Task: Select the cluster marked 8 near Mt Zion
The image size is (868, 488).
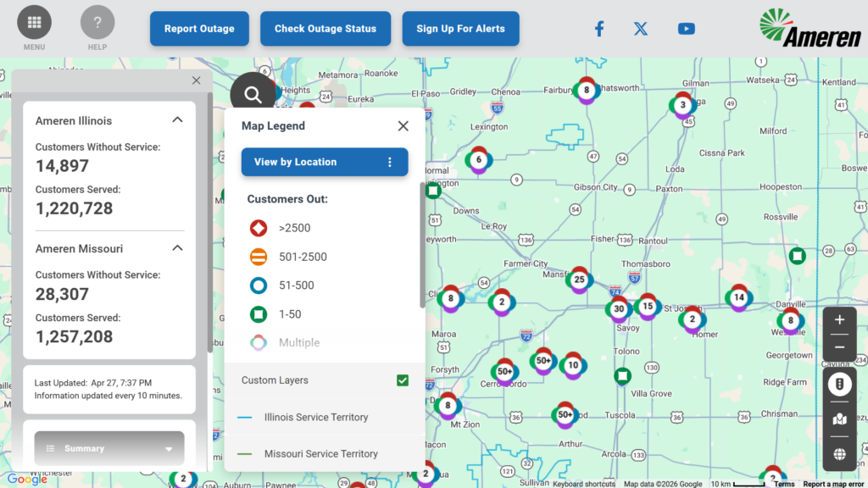Action: (x=448, y=406)
